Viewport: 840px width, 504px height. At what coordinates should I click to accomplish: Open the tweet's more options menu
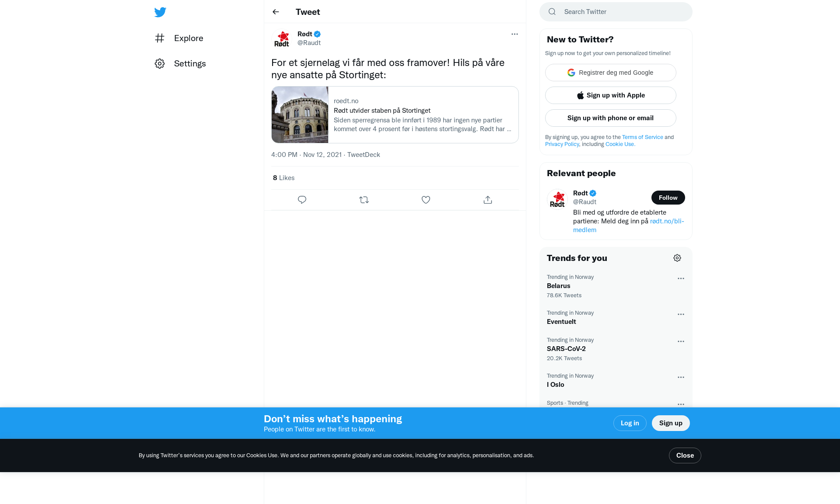point(514,34)
